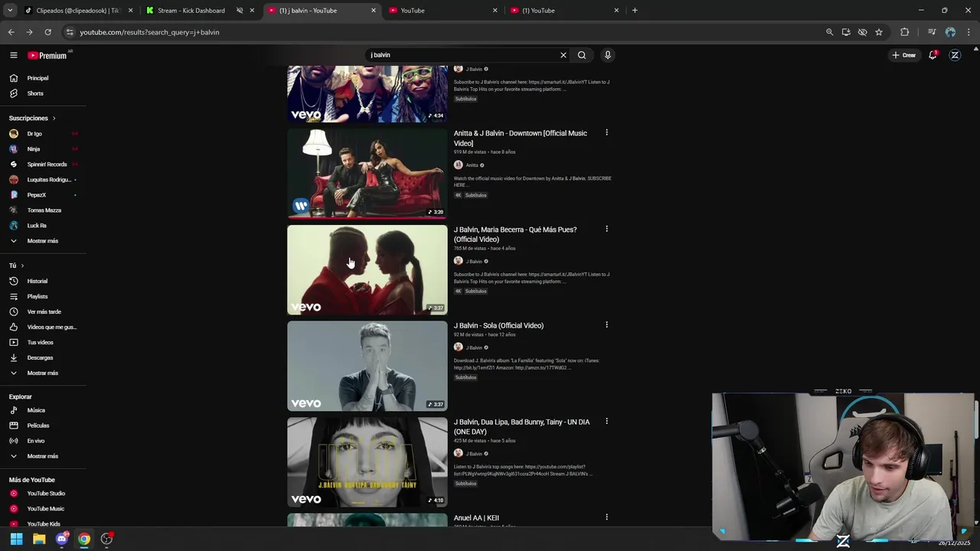Open more options for the Downtown video

point(606,132)
